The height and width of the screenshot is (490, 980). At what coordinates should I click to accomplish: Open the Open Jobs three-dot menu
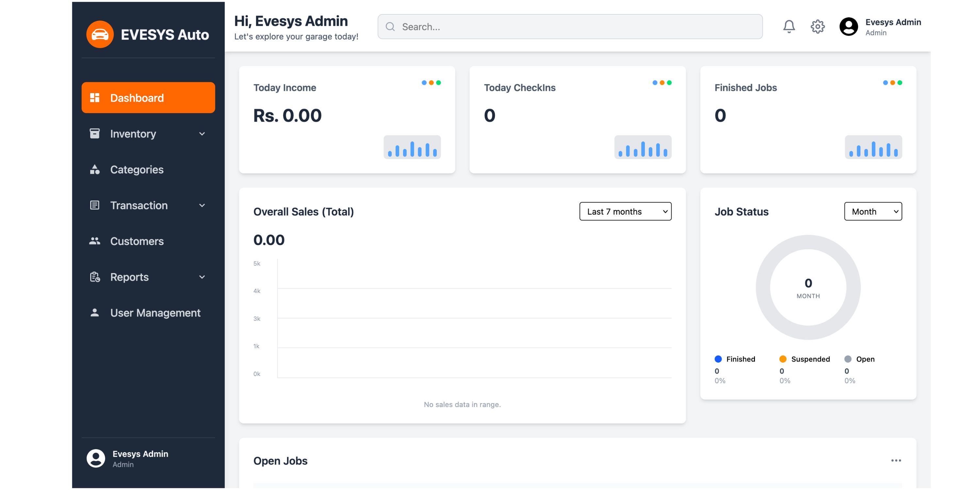click(x=896, y=460)
